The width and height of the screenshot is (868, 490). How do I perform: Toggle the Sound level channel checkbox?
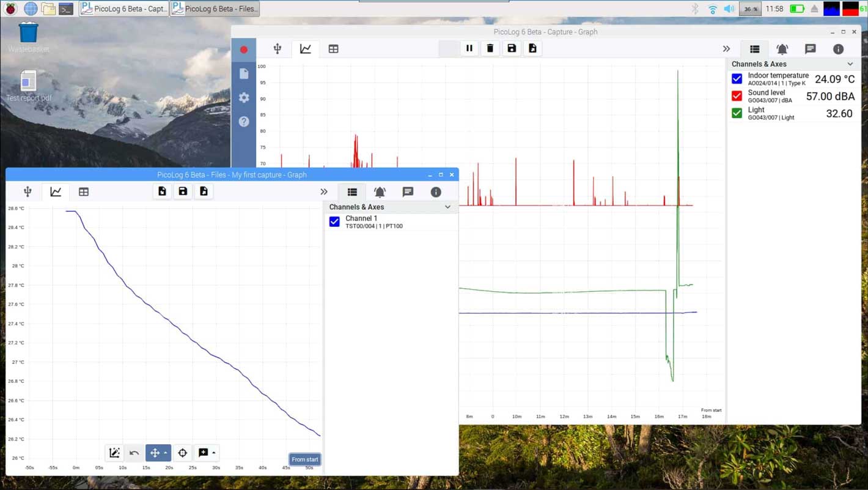pyautogui.click(x=737, y=96)
